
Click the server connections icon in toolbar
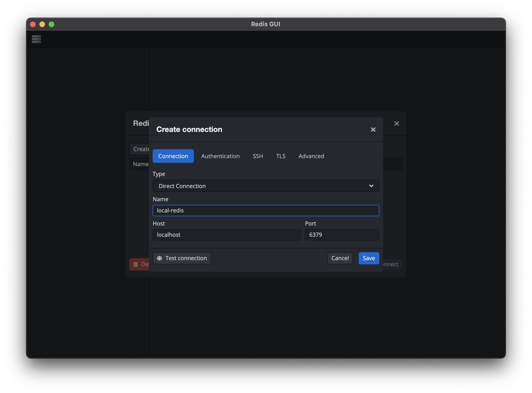[36, 39]
